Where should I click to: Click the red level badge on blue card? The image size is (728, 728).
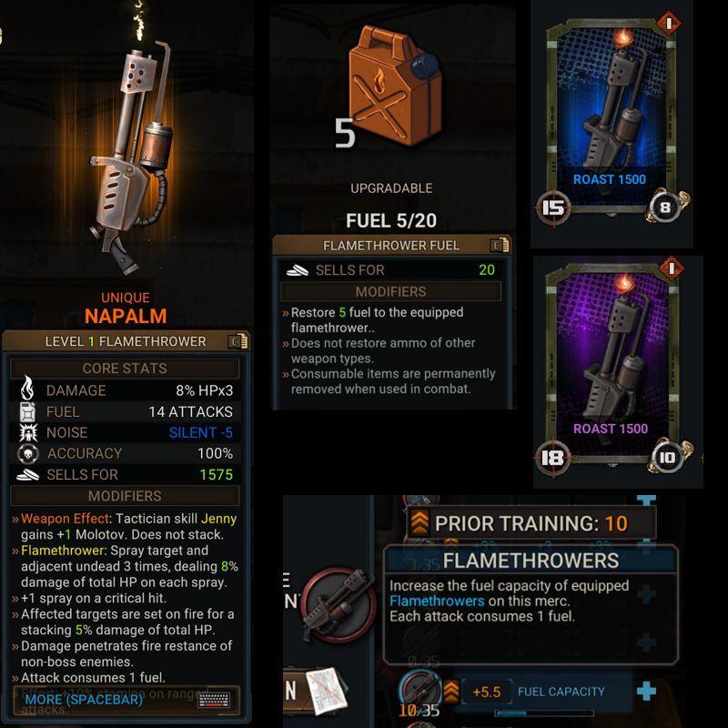pos(669,24)
